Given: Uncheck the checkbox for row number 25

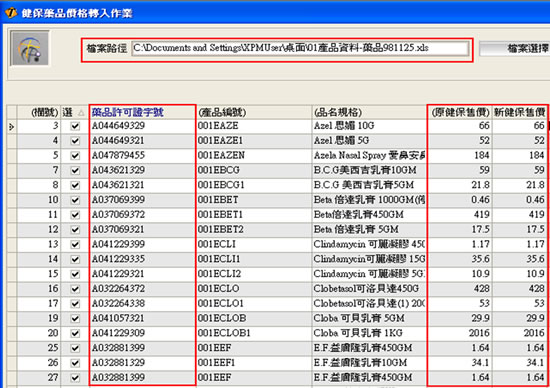Looking at the screenshot, I should (x=75, y=348).
